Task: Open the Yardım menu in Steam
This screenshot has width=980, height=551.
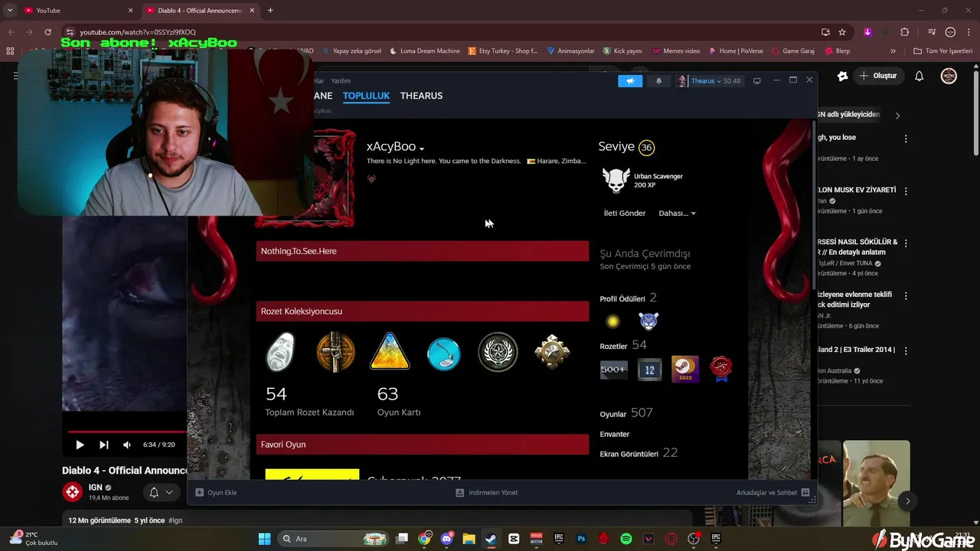Action: pyautogui.click(x=341, y=81)
